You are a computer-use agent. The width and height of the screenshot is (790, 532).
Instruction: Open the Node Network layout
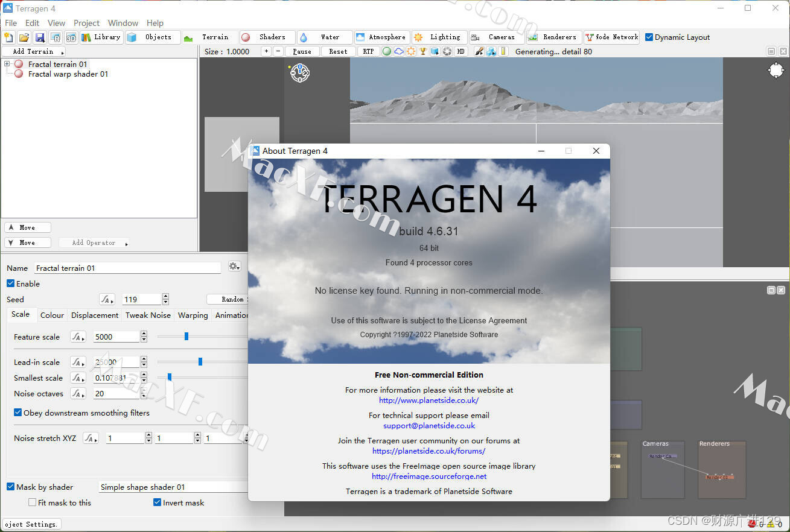(x=611, y=37)
